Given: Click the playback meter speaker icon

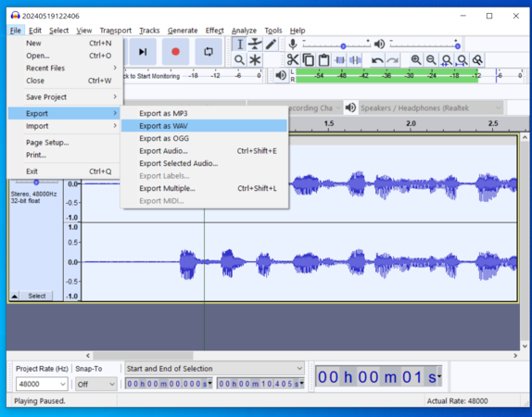Looking at the screenshot, I should (x=281, y=75).
